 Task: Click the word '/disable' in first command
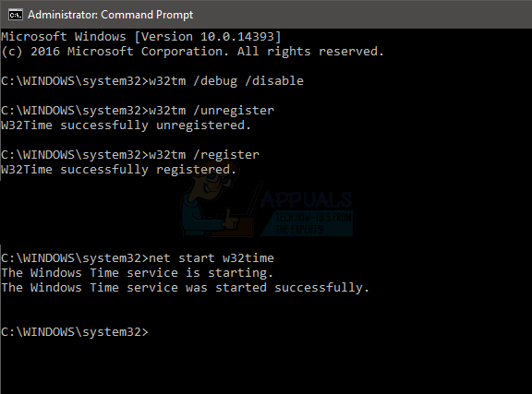click(273, 81)
